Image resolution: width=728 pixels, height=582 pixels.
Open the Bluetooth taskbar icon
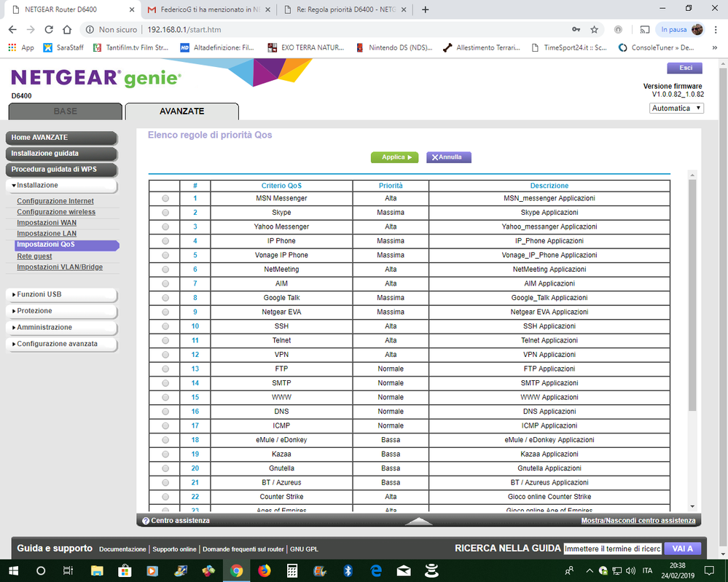pyautogui.click(x=348, y=571)
